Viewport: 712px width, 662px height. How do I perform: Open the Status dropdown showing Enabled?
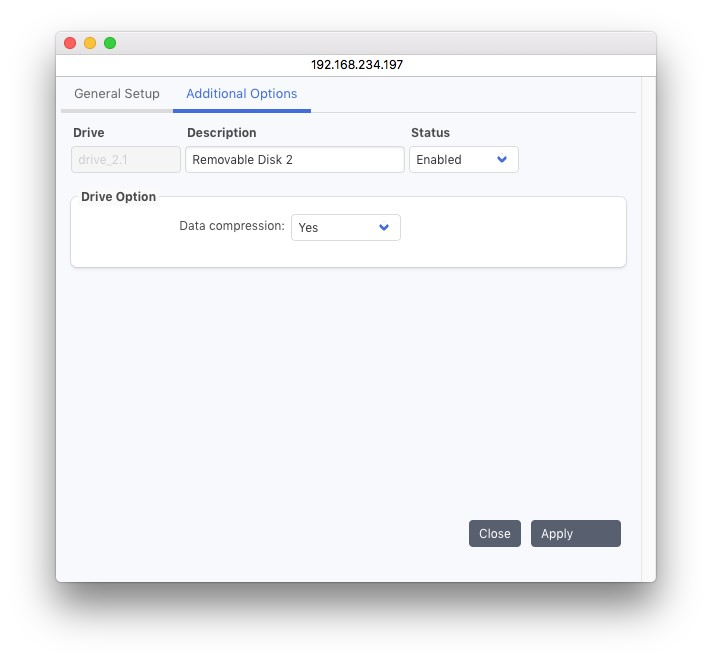463,160
